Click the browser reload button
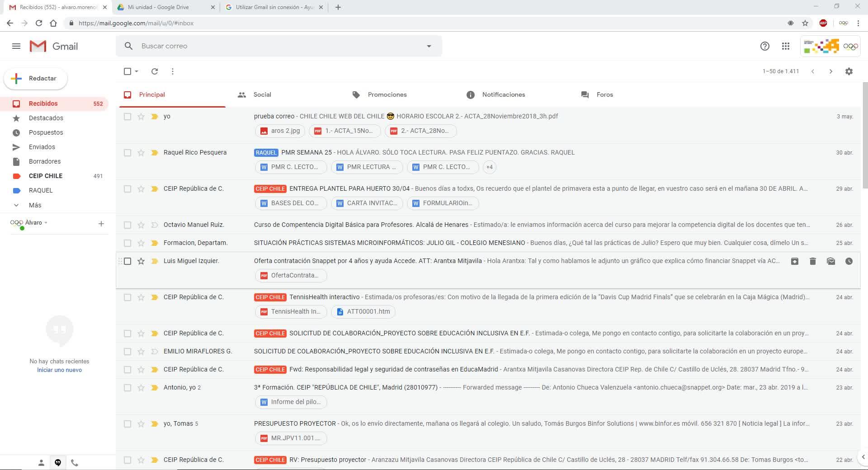This screenshot has height=470, width=868. click(39, 23)
